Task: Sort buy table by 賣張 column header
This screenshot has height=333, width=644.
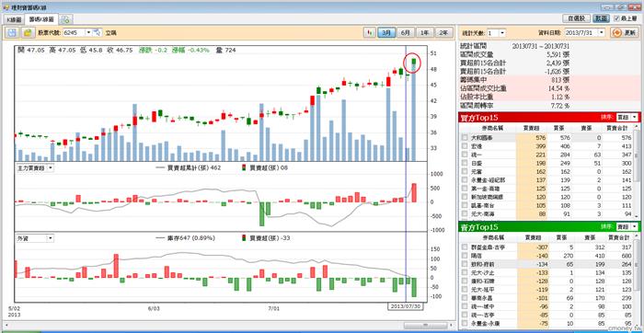Action: pyautogui.click(x=587, y=128)
